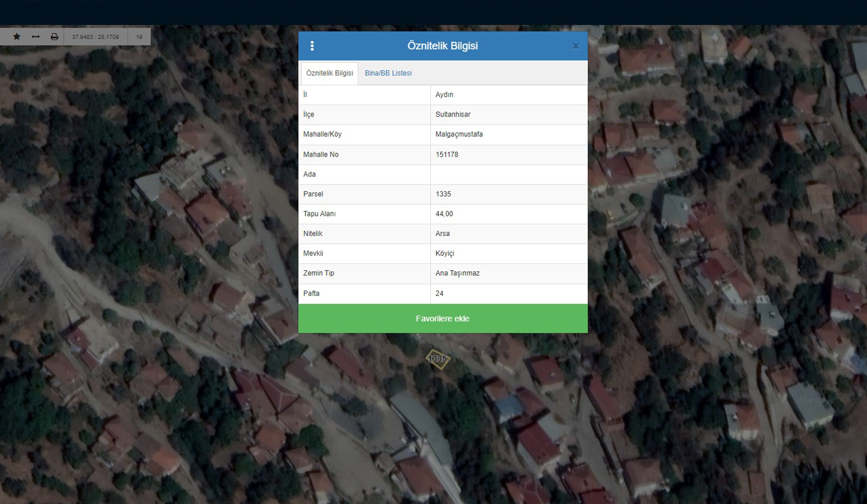Click the empty Ada value cell
Image resolution: width=867 pixels, height=504 pixels.
pyautogui.click(x=508, y=174)
